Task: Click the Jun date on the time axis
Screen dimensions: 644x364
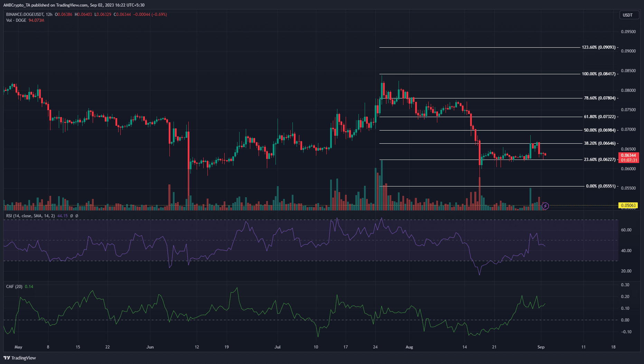Action: (x=150, y=347)
